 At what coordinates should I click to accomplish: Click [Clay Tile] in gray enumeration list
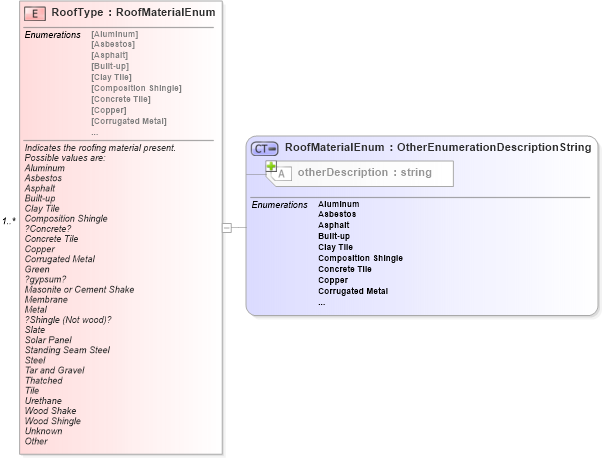click(112, 77)
